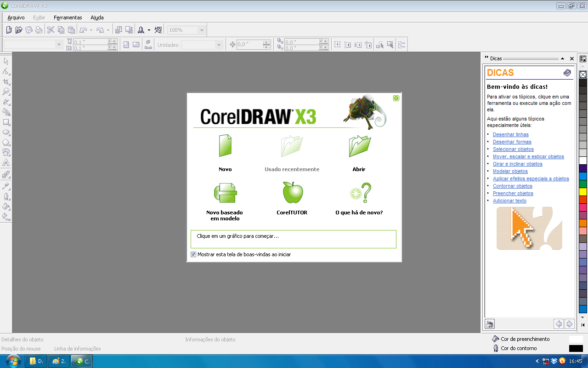
Task: Toggle Portrait page orientation button
Action: coord(126,45)
